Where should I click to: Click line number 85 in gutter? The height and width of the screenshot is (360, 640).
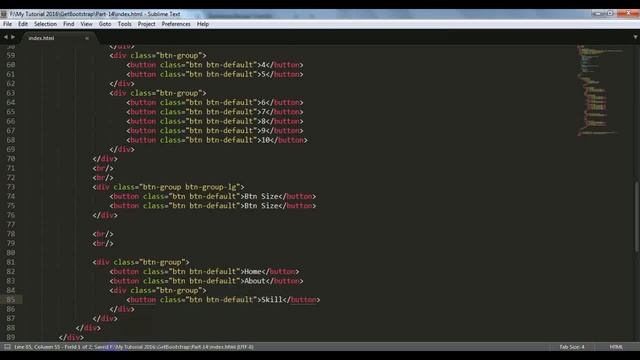[x=11, y=300]
